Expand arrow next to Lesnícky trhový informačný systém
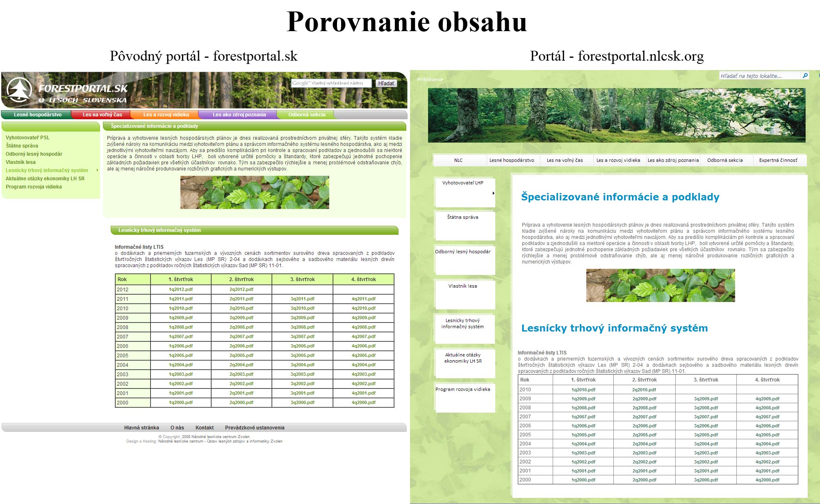This screenshot has height=504, width=820. click(97, 170)
